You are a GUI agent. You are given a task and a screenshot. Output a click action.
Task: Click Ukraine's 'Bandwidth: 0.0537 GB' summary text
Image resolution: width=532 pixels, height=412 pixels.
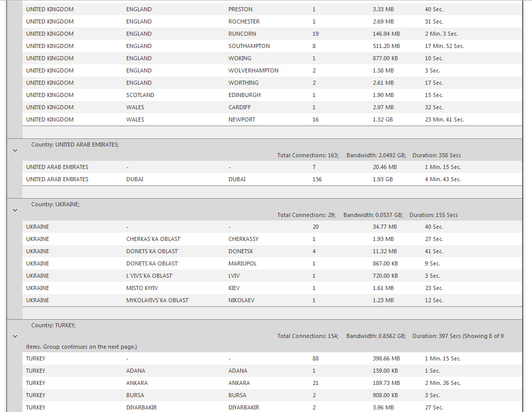(373, 215)
